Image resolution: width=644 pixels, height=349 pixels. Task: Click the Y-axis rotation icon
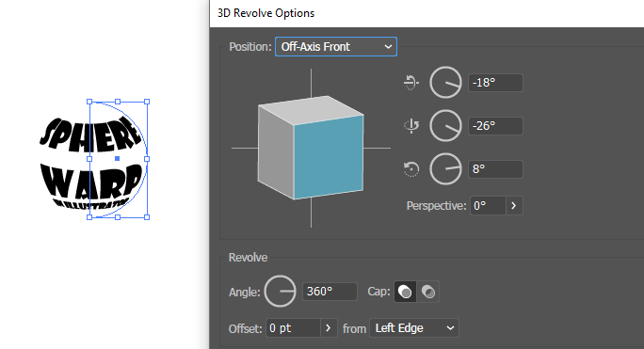coord(411,126)
